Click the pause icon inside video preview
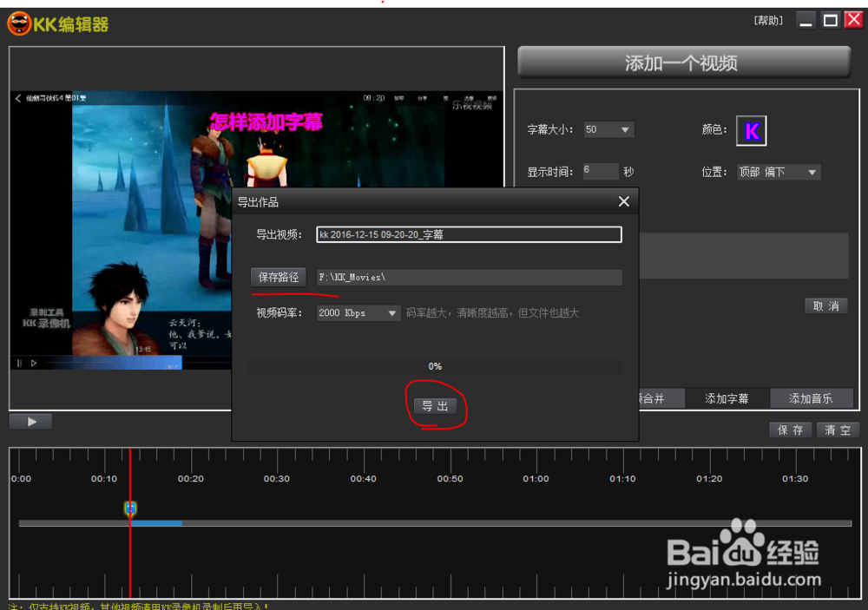Image resolution: width=868 pixels, height=610 pixels. (19, 363)
